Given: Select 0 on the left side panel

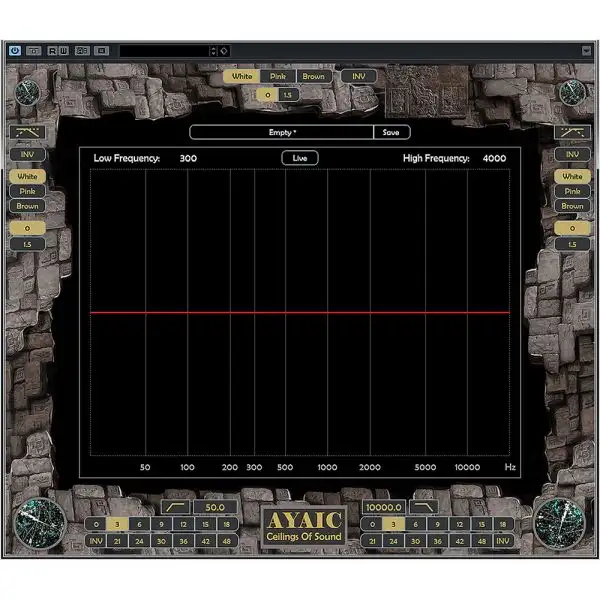Looking at the screenshot, I should 28,228.
